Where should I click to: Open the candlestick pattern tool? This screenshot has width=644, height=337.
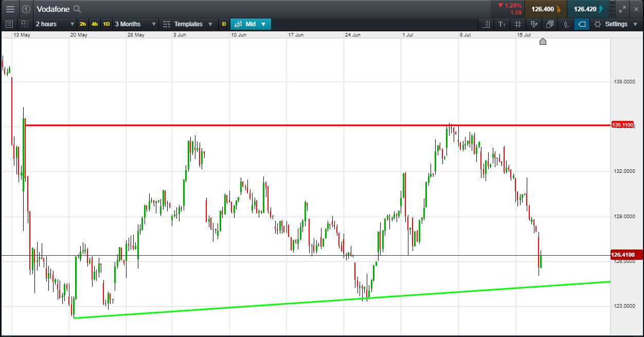pyautogui.click(x=566, y=24)
